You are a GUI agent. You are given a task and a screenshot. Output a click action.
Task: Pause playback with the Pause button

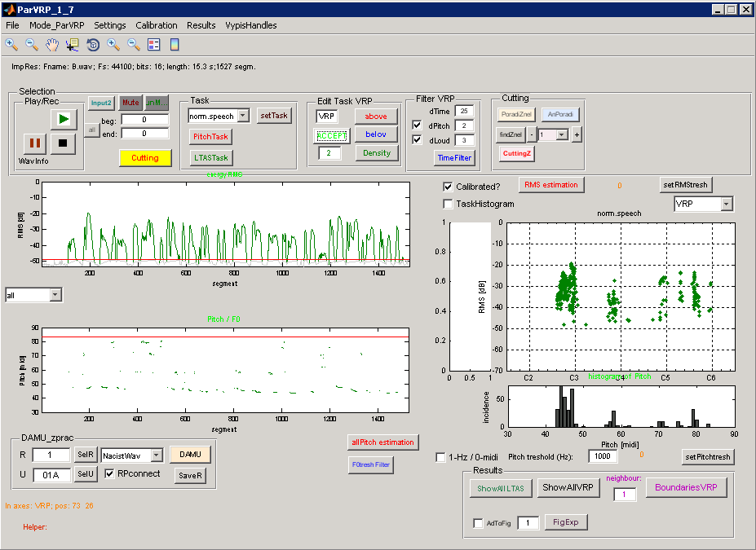[x=35, y=143]
